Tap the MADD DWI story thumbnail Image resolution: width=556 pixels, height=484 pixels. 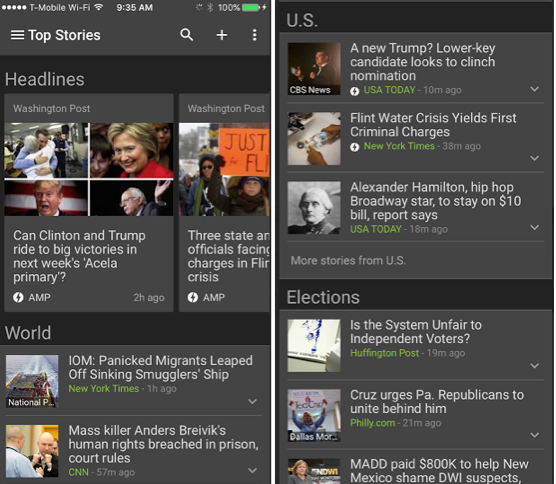[x=314, y=471]
